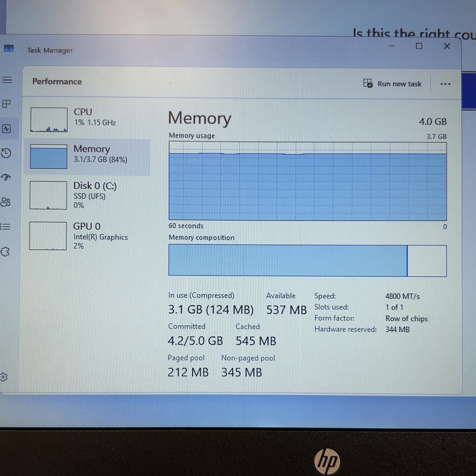Screen dimensions: 476x476
Task: Click the in-use portion of memory composition bar
Action: 288,261
